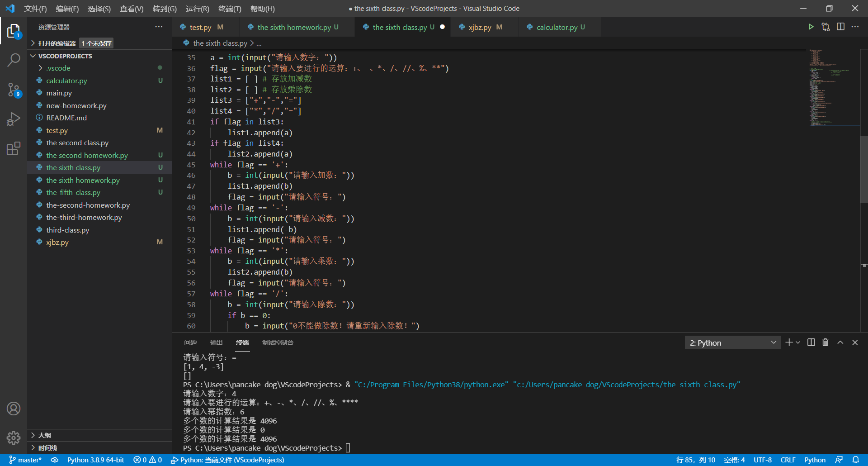
Task: Kill terminal with trash icon
Action: click(825, 342)
